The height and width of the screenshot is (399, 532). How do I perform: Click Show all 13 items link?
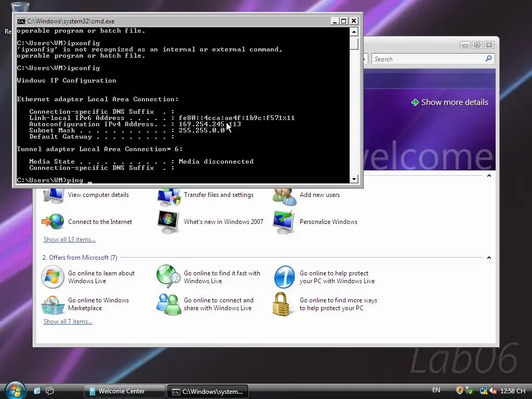pos(70,240)
